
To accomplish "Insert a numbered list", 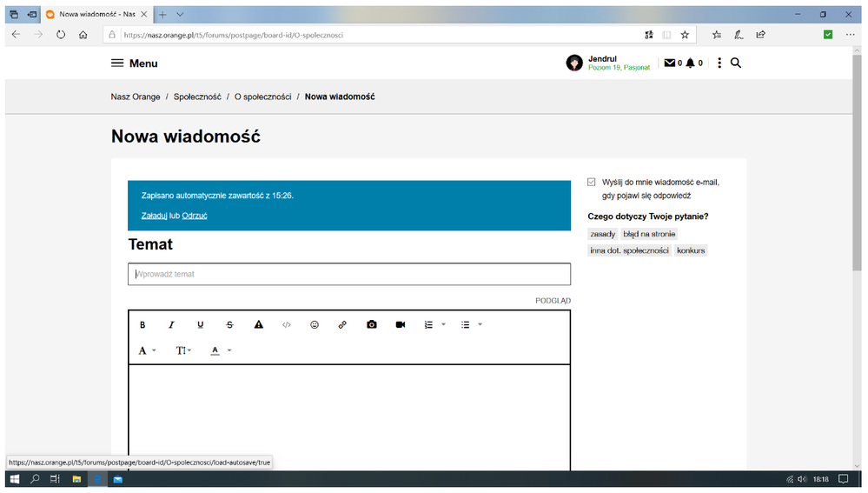I will tap(428, 324).
